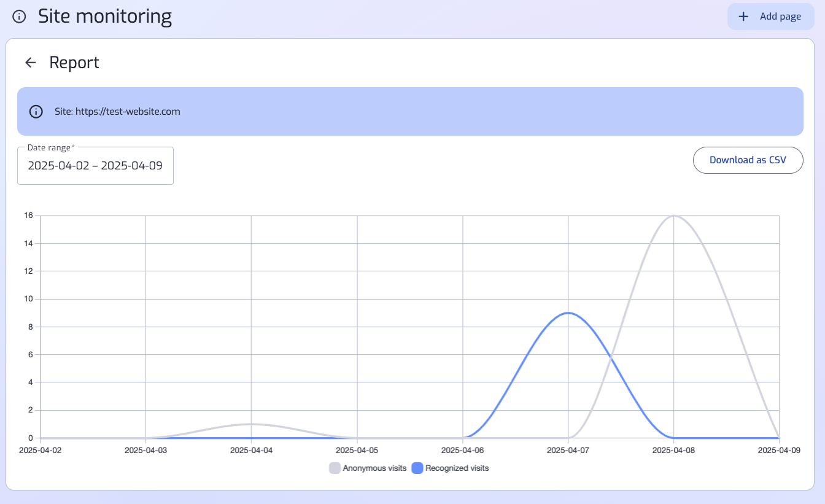The height and width of the screenshot is (504, 825).
Task: Click the small Anonymous peak on 2025-04-04
Action: 251,424
